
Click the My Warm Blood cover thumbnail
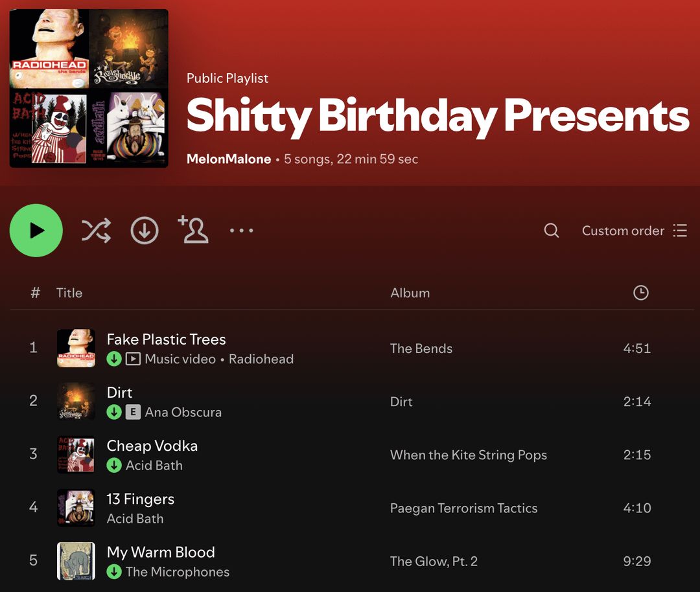(x=76, y=561)
